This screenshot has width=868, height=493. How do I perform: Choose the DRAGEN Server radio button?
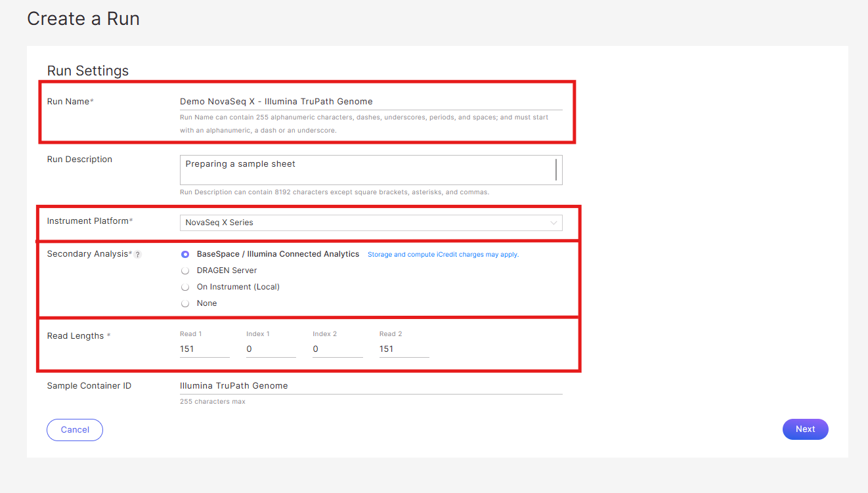[x=185, y=270]
